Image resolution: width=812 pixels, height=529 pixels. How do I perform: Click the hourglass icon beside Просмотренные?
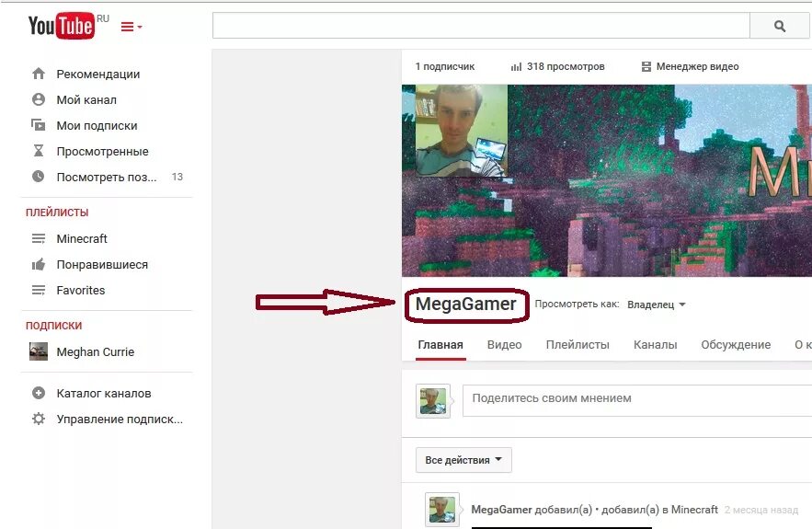pos(39,151)
